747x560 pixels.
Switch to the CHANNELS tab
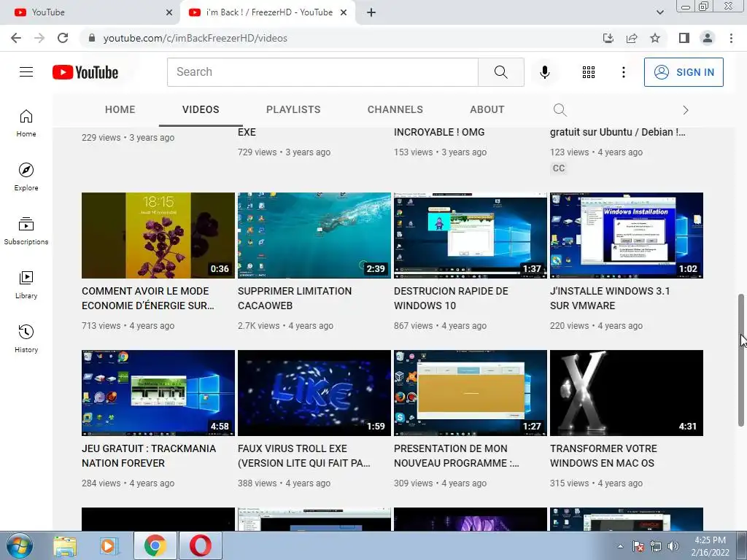(395, 109)
